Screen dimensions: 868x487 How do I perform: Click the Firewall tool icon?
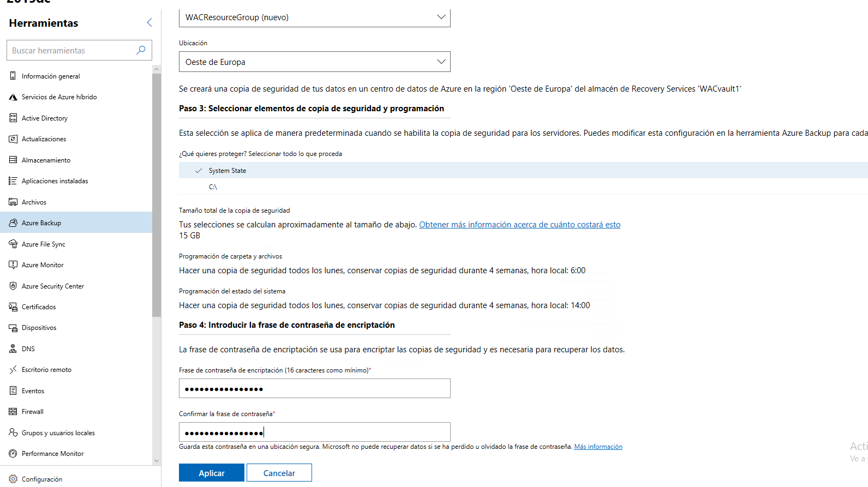point(13,412)
